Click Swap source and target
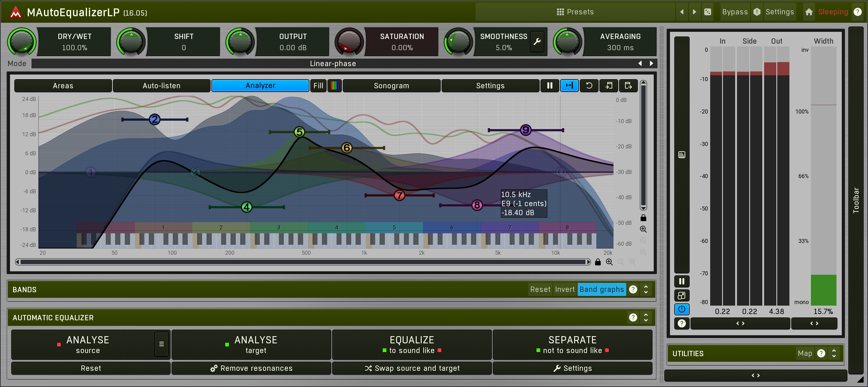The image size is (868, 387). (412, 368)
